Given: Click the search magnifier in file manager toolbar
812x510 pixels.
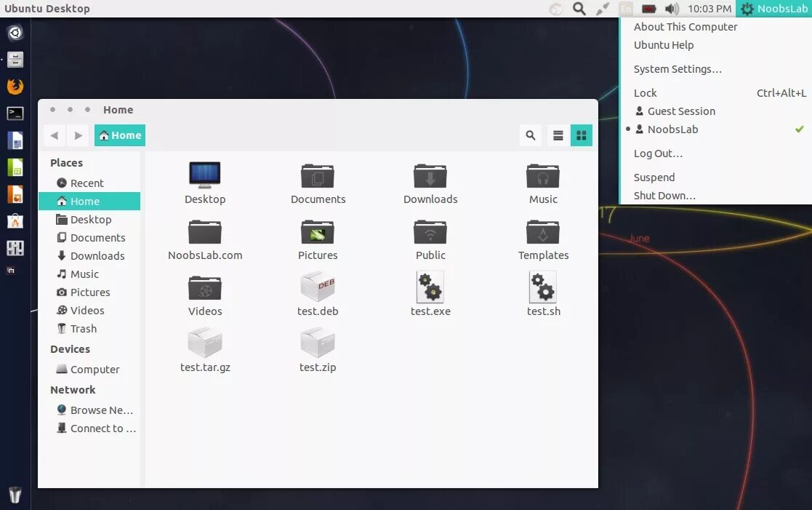Looking at the screenshot, I should click(x=530, y=135).
